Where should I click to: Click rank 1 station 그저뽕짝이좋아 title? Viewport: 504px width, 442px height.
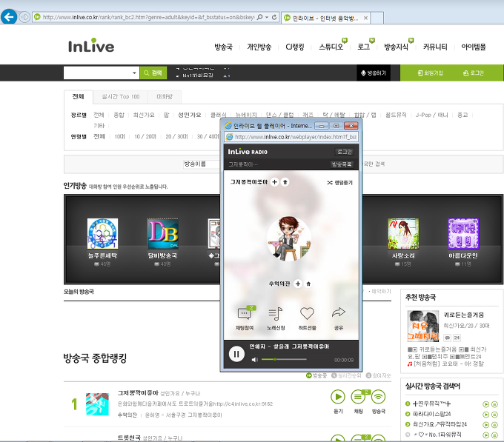click(x=138, y=393)
